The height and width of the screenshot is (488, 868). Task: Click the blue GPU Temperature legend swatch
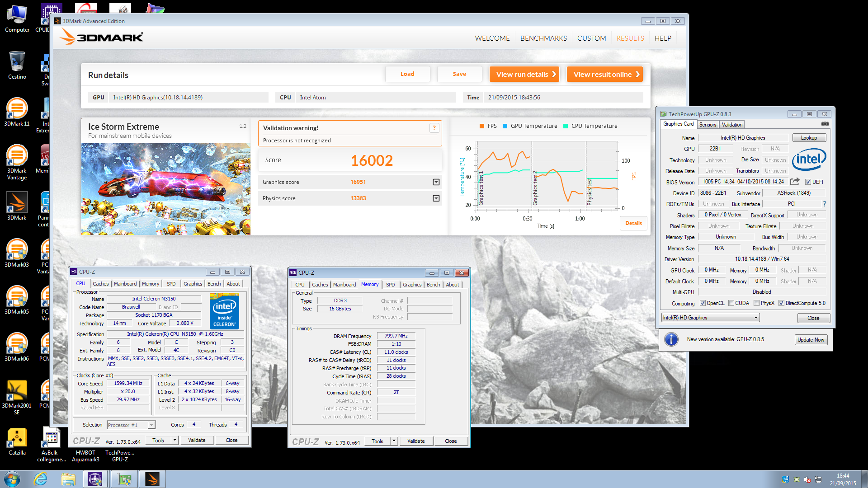(x=505, y=126)
